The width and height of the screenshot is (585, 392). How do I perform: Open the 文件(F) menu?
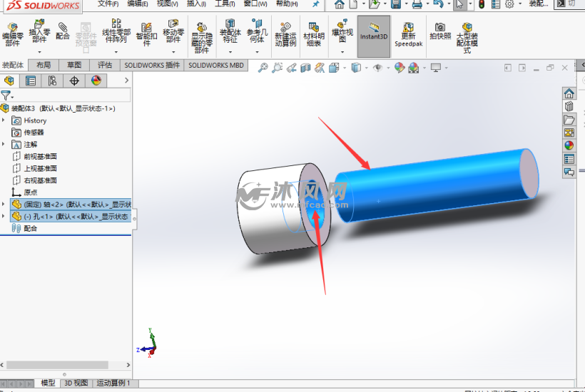(108, 4)
